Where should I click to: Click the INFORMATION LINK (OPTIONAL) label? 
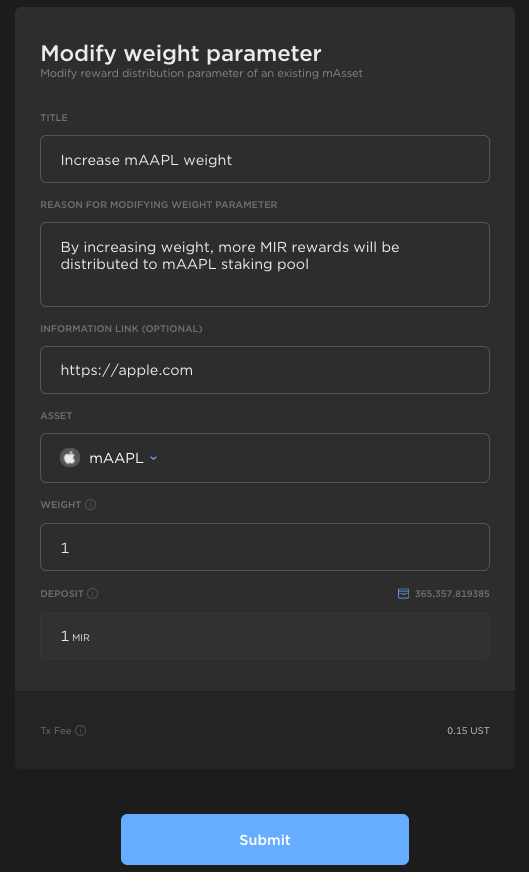coord(121,329)
